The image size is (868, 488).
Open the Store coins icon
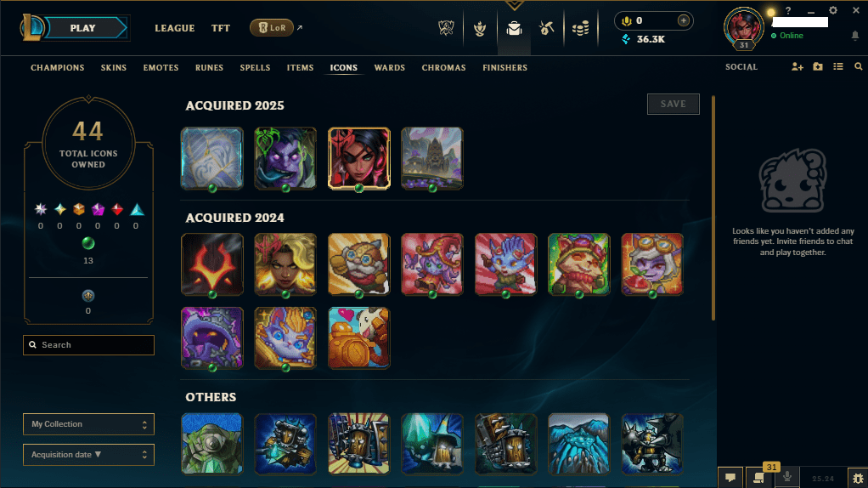(580, 28)
